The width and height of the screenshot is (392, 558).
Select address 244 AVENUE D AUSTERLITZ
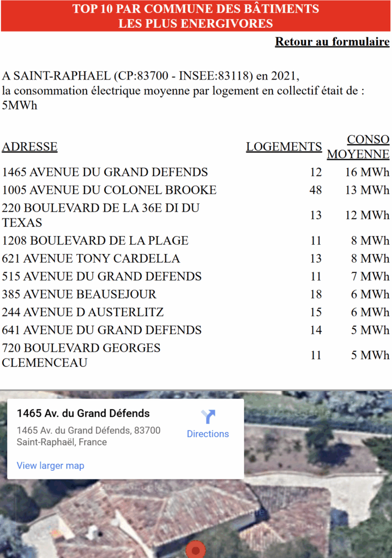tap(83, 312)
